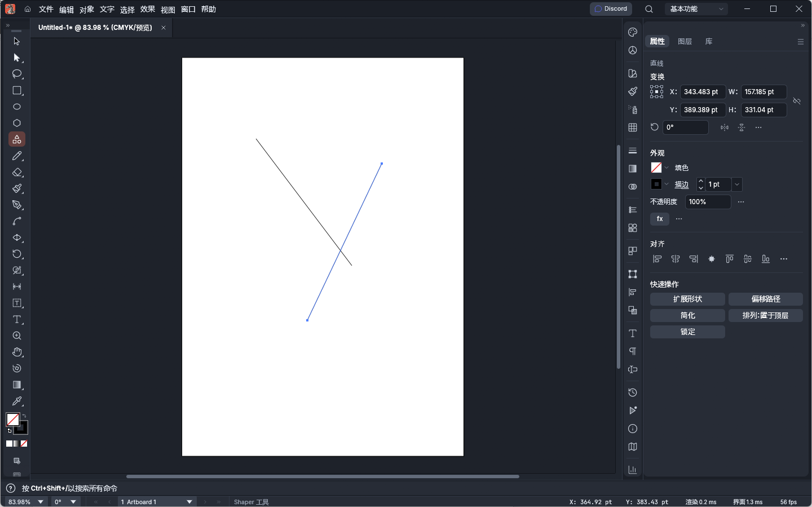
Task: Toggle constrain width and height proportions
Action: pos(797,101)
